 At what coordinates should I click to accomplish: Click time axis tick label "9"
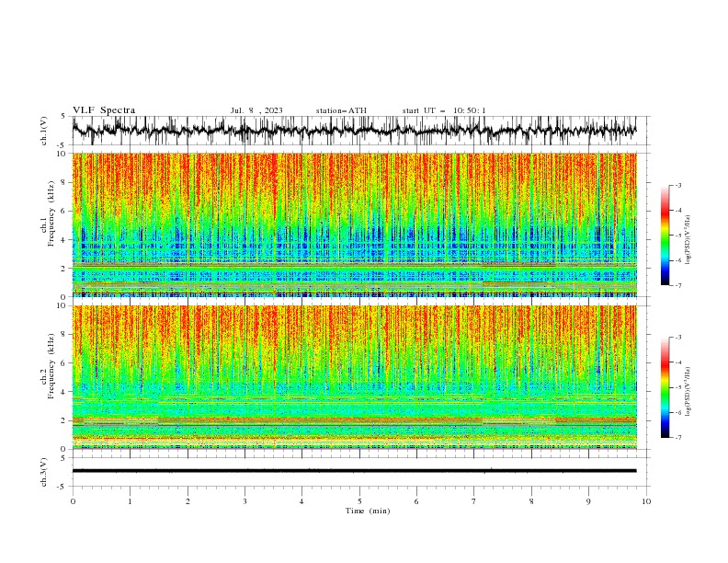588,501
